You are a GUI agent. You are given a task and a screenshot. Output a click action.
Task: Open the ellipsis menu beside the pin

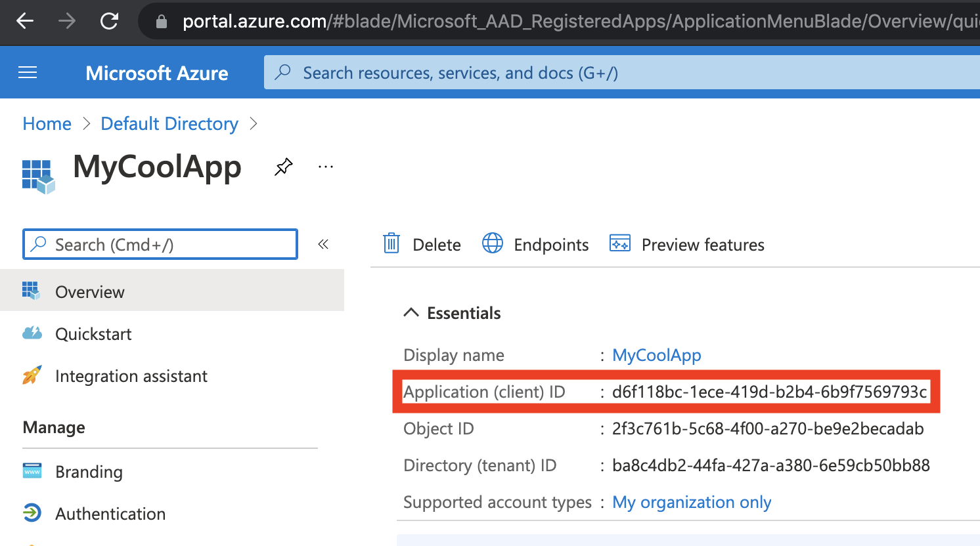325,167
